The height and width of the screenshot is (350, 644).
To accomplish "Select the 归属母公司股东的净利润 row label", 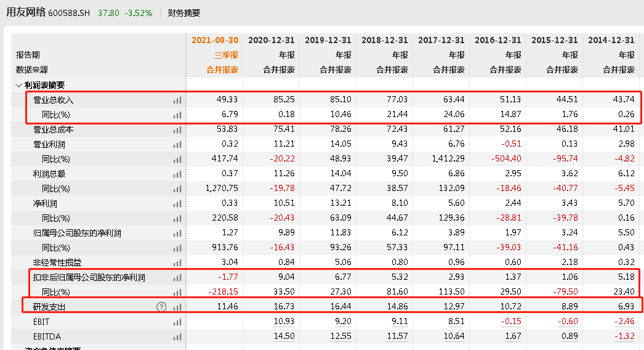I will point(77,233).
